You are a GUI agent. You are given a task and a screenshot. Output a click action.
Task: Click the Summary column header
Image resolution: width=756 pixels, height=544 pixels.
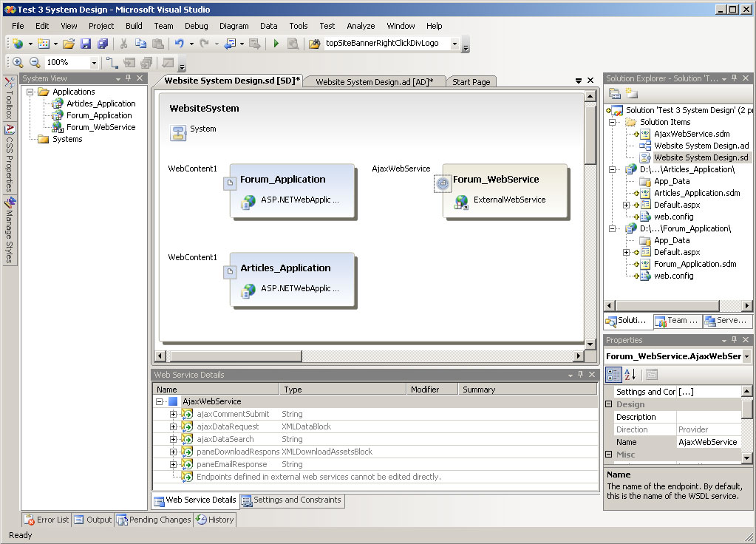[x=528, y=390]
